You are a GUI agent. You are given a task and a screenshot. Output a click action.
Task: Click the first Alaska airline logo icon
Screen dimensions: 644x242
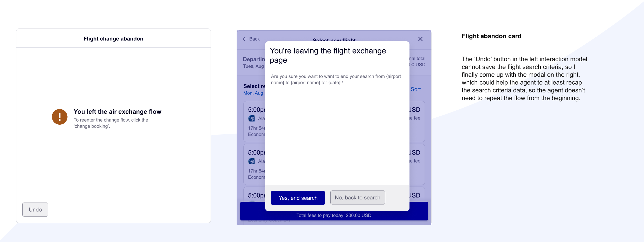click(251, 118)
